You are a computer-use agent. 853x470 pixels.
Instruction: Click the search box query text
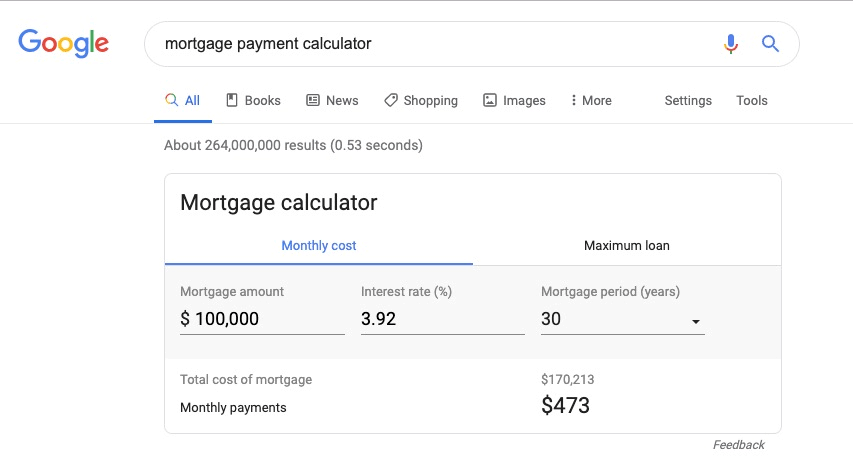click(x=268, y=44)
